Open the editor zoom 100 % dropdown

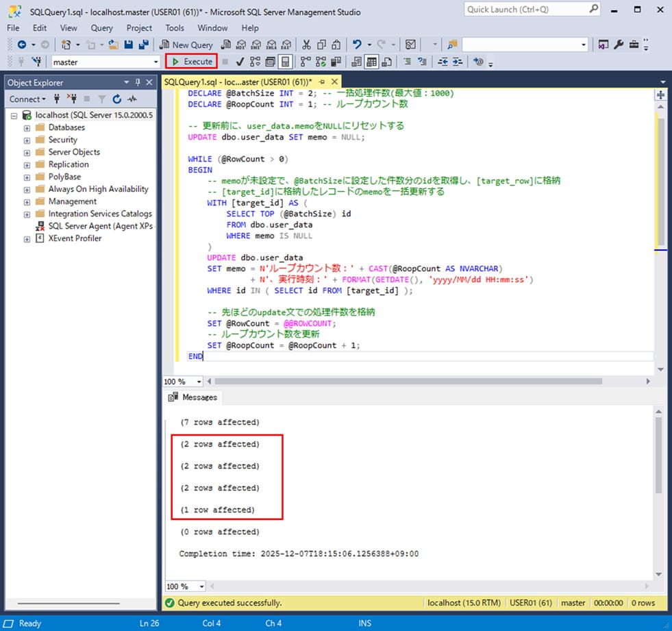pos(199,382)
